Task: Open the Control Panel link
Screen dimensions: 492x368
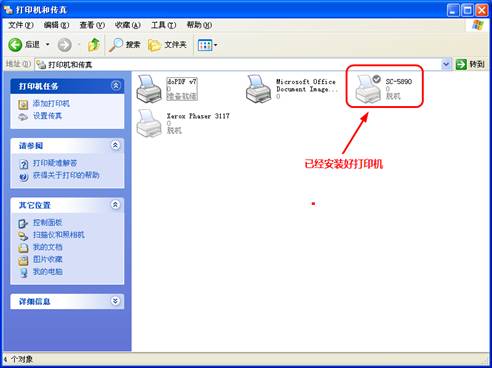Action: click(47, 223)
